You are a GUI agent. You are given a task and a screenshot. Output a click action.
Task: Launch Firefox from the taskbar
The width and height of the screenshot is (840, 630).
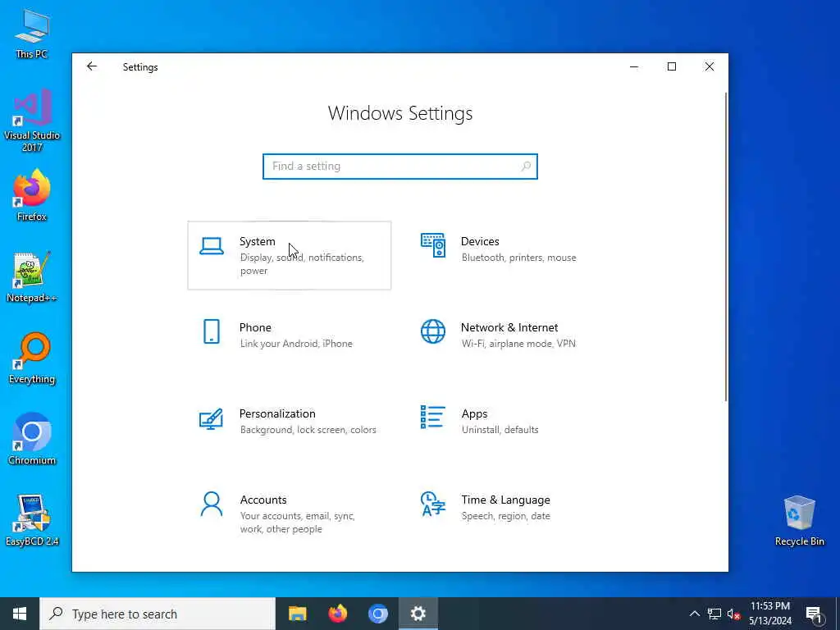click(337, 614)
